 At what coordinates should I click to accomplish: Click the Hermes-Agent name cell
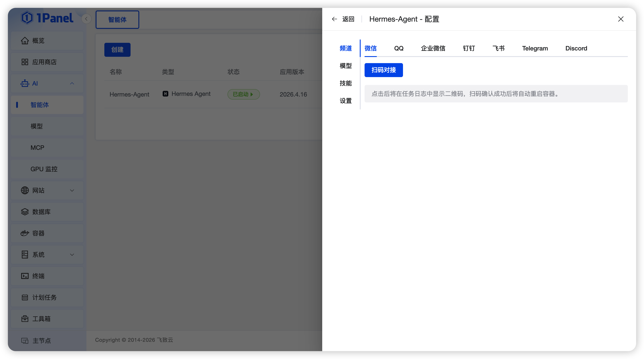[x=129, y=94]
